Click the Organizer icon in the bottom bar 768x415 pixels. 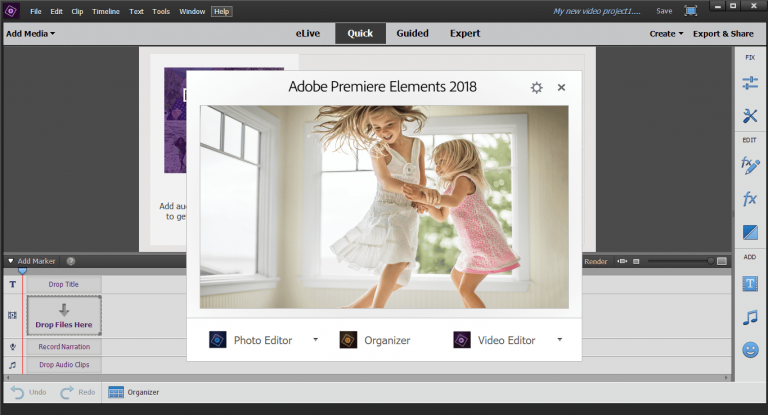(116, 392)
